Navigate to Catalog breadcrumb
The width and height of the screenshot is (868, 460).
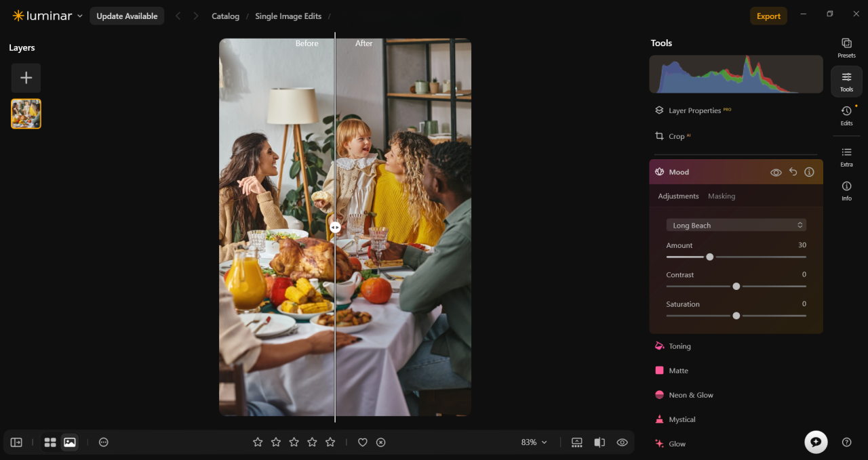(225, 16)
